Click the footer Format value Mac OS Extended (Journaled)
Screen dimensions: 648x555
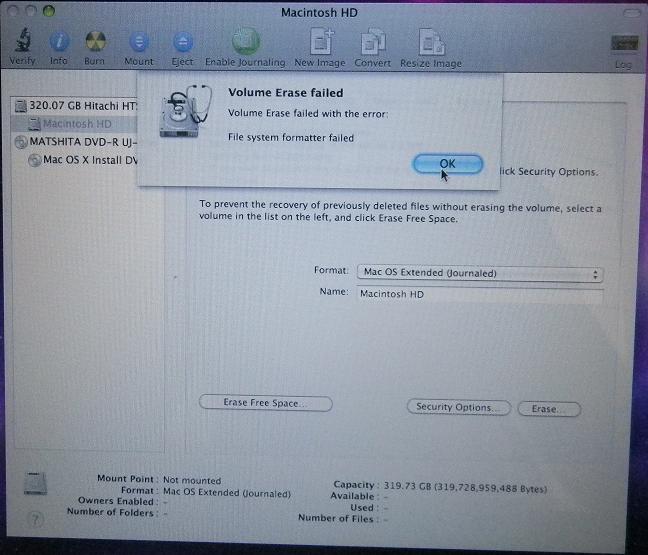pos(227,493)
